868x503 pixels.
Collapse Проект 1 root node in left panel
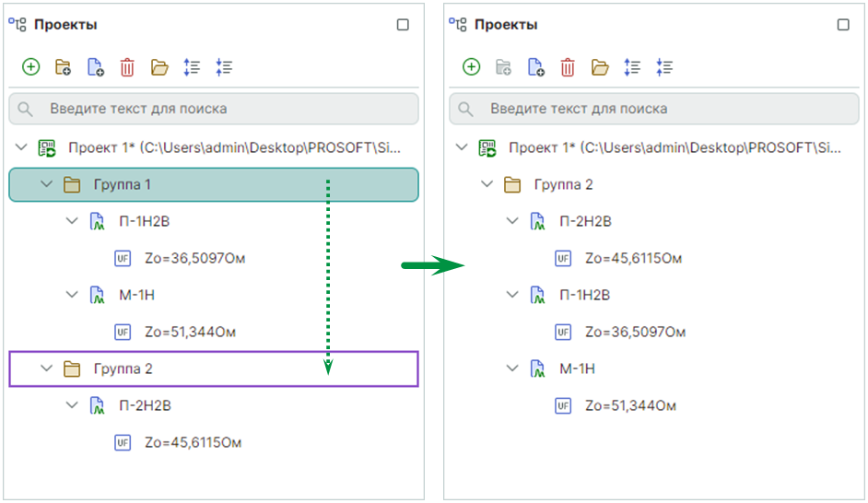[22, 147]
